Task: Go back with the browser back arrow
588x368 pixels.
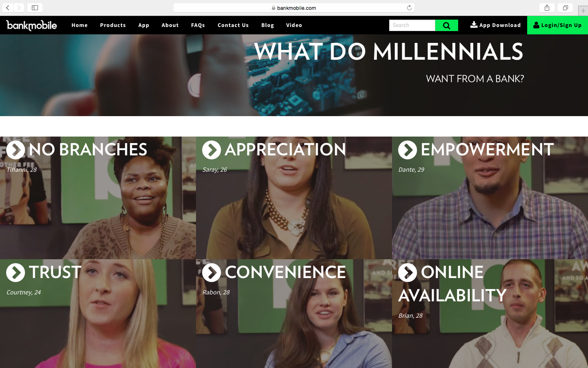Action: [x=7, y=8]
